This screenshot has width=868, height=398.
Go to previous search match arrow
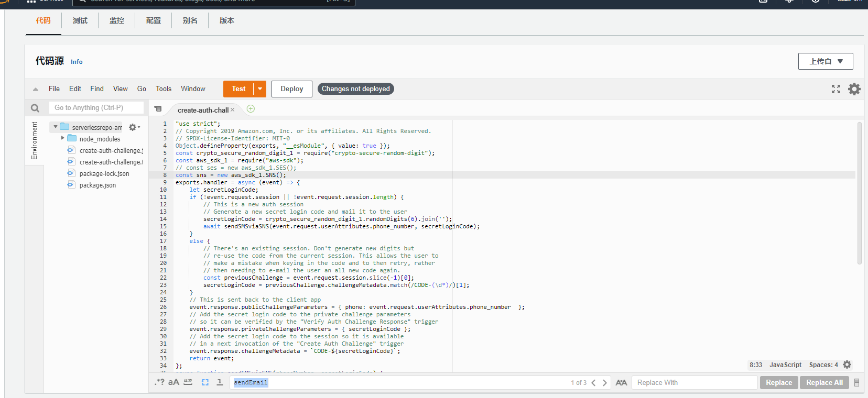[x=593, y=383]
